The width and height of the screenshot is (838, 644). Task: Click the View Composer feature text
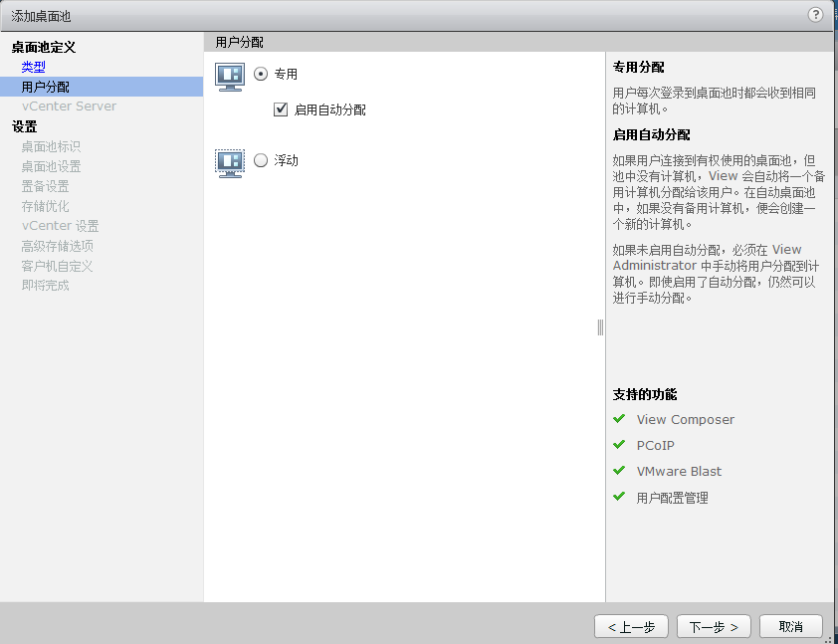[685, 419]
